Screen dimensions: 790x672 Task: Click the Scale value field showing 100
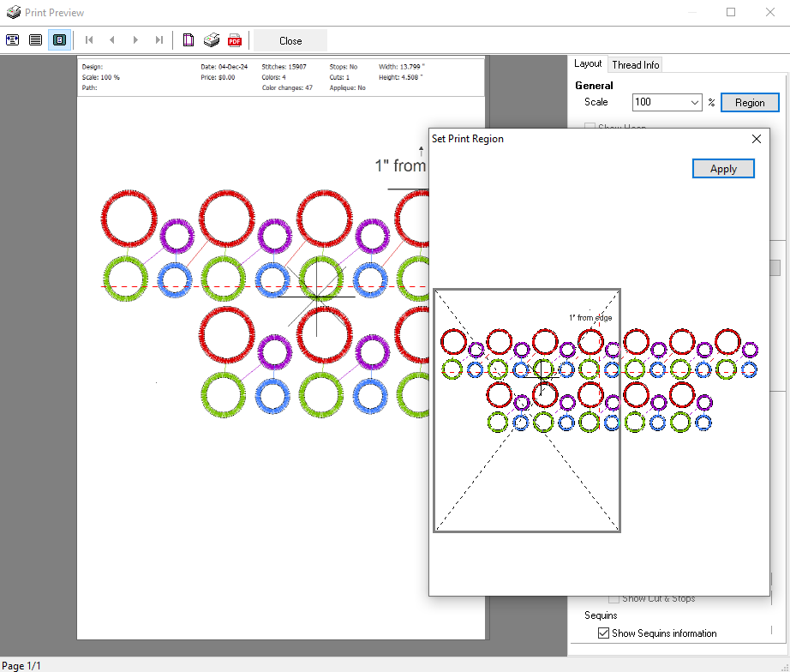pos(660,103)
